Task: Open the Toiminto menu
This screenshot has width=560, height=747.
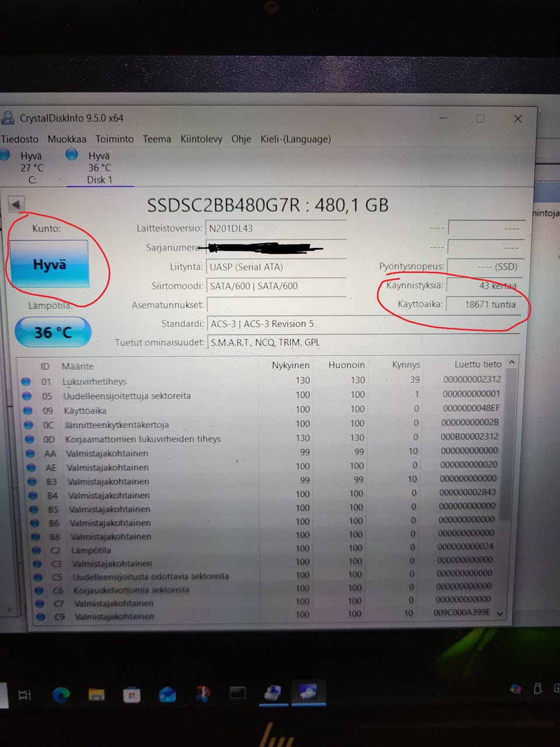Action: [x=114, y=139]
